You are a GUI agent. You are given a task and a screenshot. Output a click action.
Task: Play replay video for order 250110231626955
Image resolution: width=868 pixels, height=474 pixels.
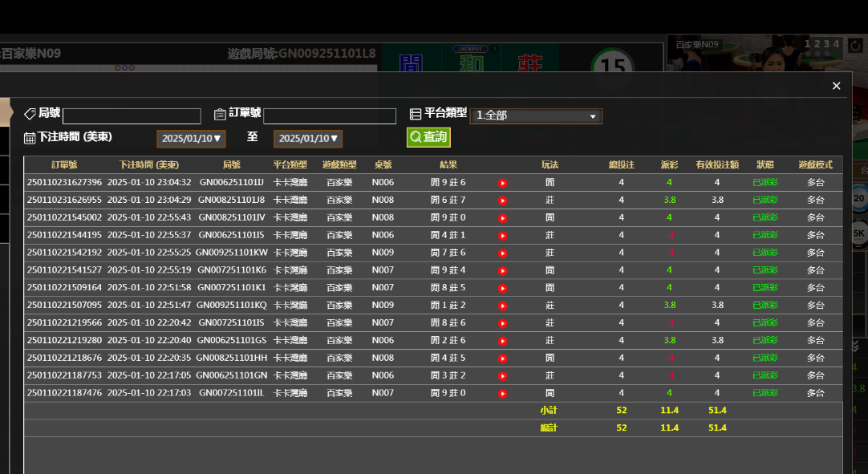[x=503, y=201]
